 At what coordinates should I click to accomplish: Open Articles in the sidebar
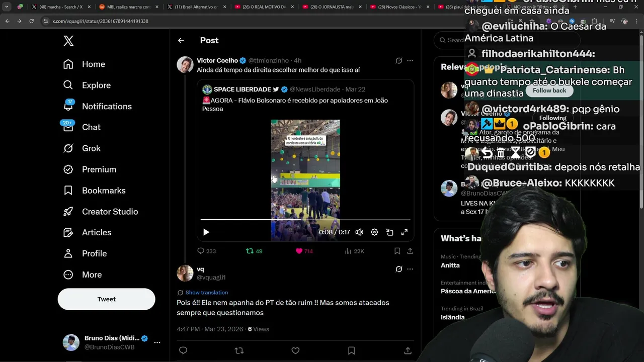87,232
